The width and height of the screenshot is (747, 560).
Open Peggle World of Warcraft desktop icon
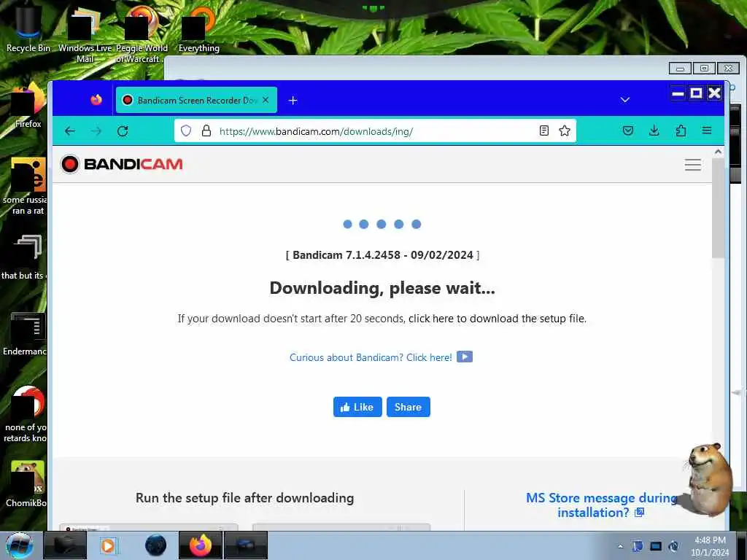coord(141,34)
